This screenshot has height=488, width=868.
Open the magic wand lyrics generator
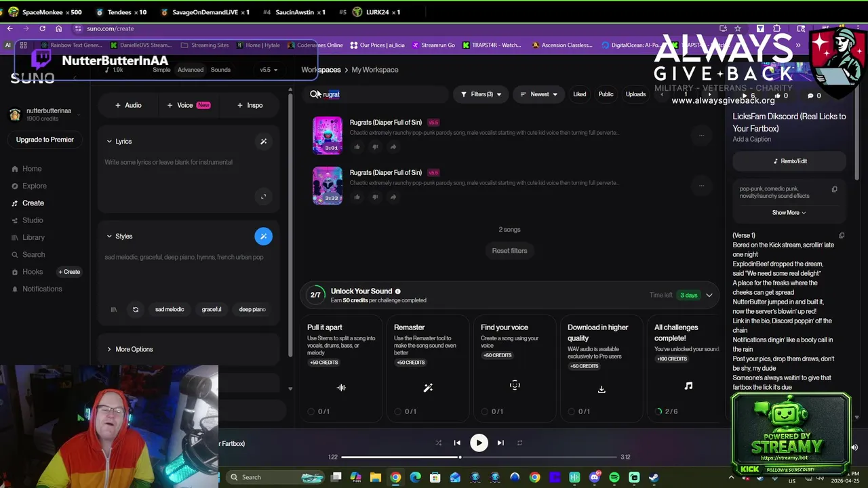pyautogui.click(x=263, y=142)
